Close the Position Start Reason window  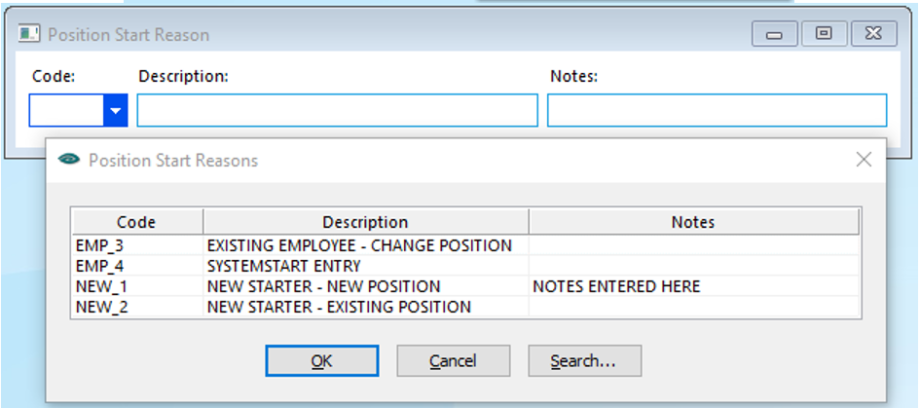point(874,34)
